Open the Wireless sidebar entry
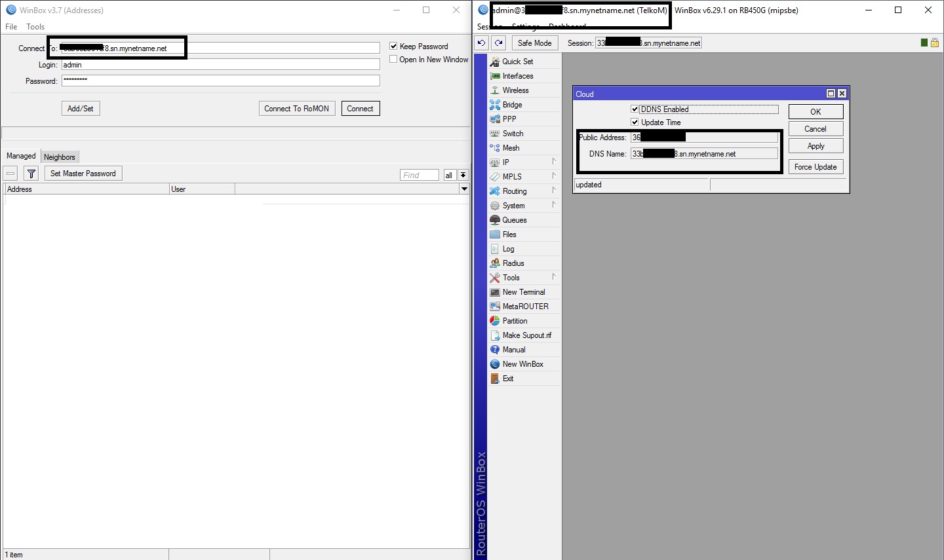The width and height of the screenshot is (944, 560). (x=524, y=90)
